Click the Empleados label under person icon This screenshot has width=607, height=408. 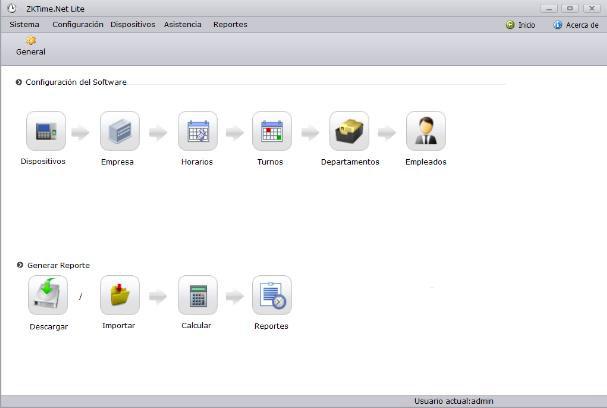coord(426,162)
